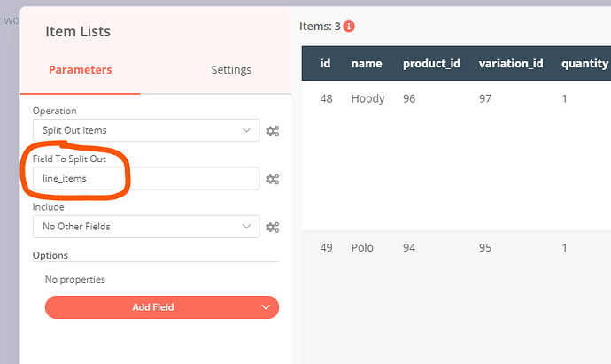
Task: Click the red info icon beside Items: 3
Action: pyautogui.click(x=349, y=27)
